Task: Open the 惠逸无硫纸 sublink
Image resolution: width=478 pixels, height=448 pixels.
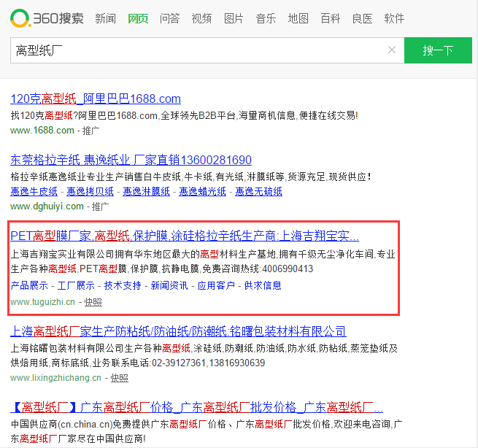Action: click(x=258, y=191)
